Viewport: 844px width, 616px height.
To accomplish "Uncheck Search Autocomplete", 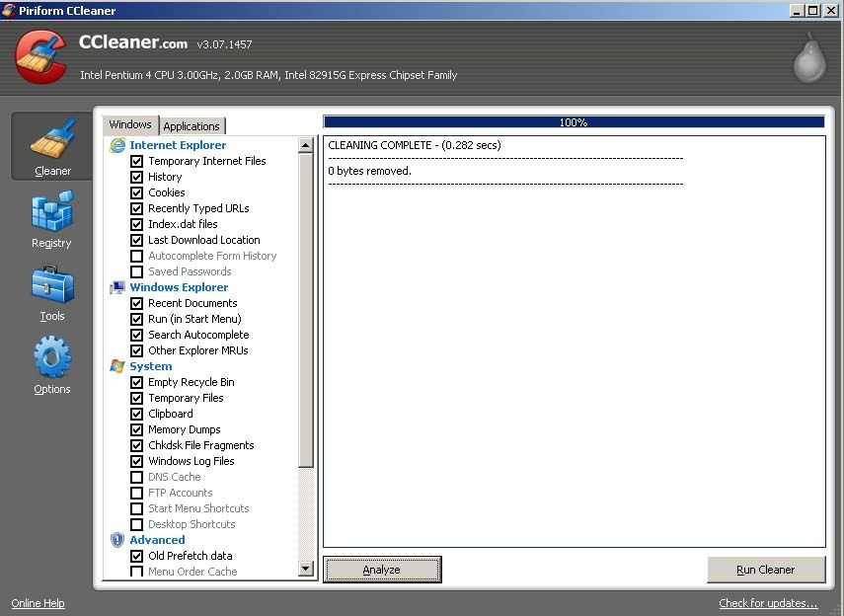I will [137, 335].
